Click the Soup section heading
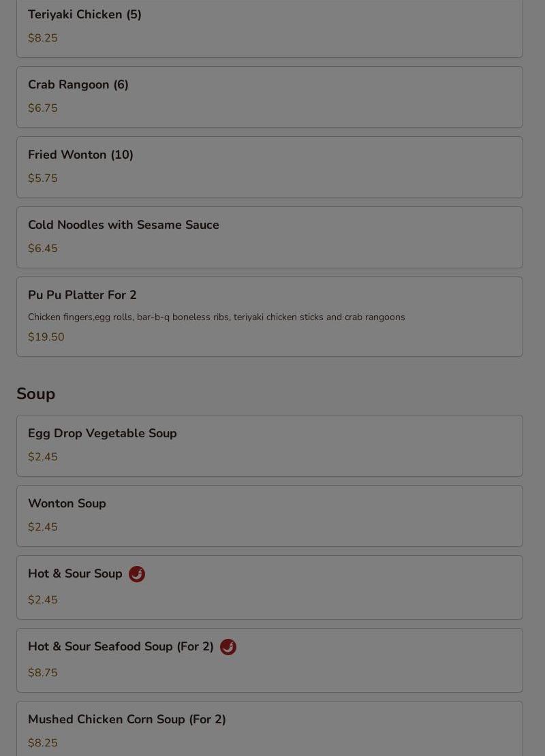 (x=35, y=394)
